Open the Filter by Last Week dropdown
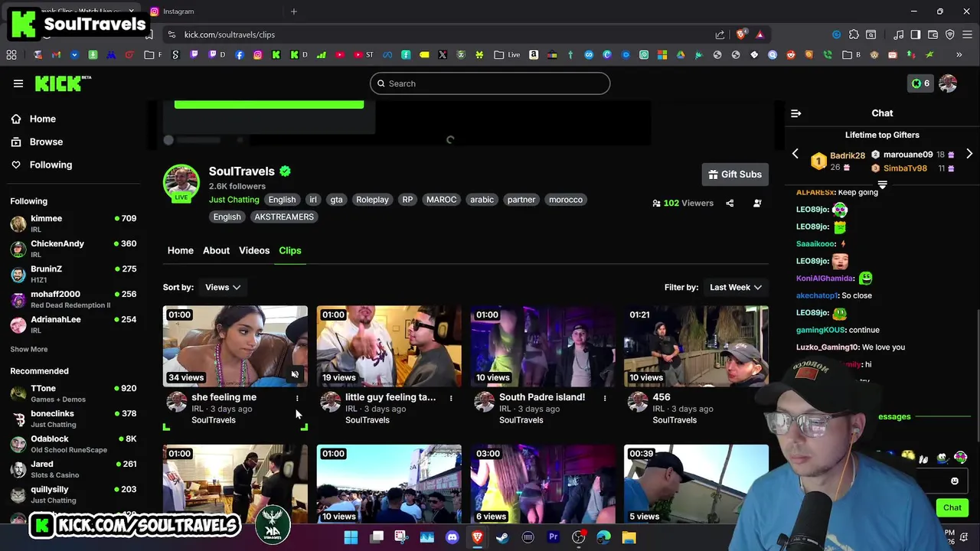This screenshot has width=980, height=551. click(x=736, y=287)
